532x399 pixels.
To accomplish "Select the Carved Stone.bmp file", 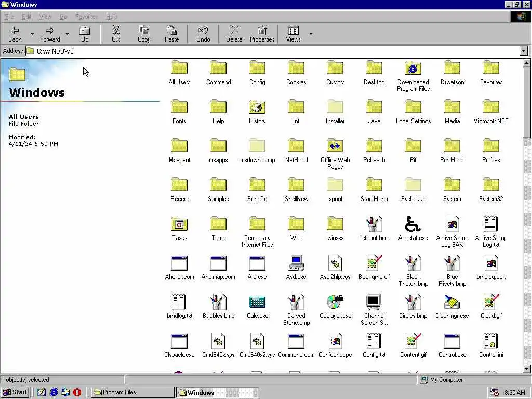I will click(x=296, y=310).
